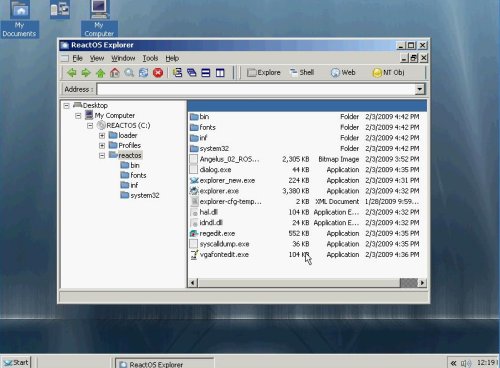Click the tile vertically toolbar icon

[x=220, y=73]
